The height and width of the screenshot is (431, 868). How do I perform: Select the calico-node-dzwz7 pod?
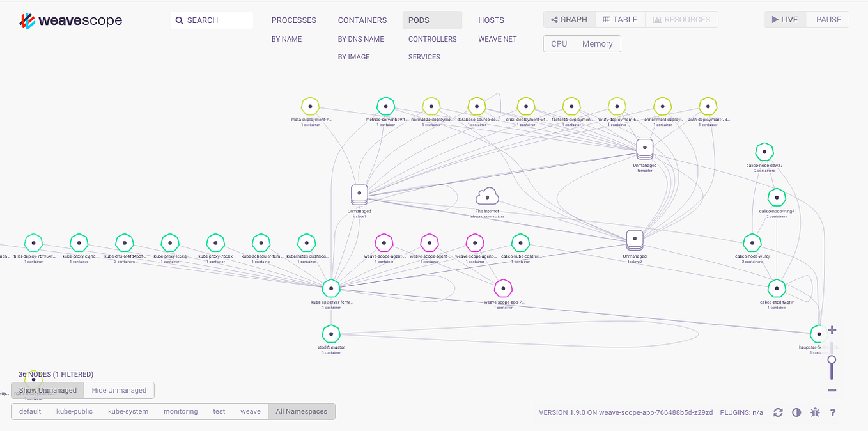764,152
